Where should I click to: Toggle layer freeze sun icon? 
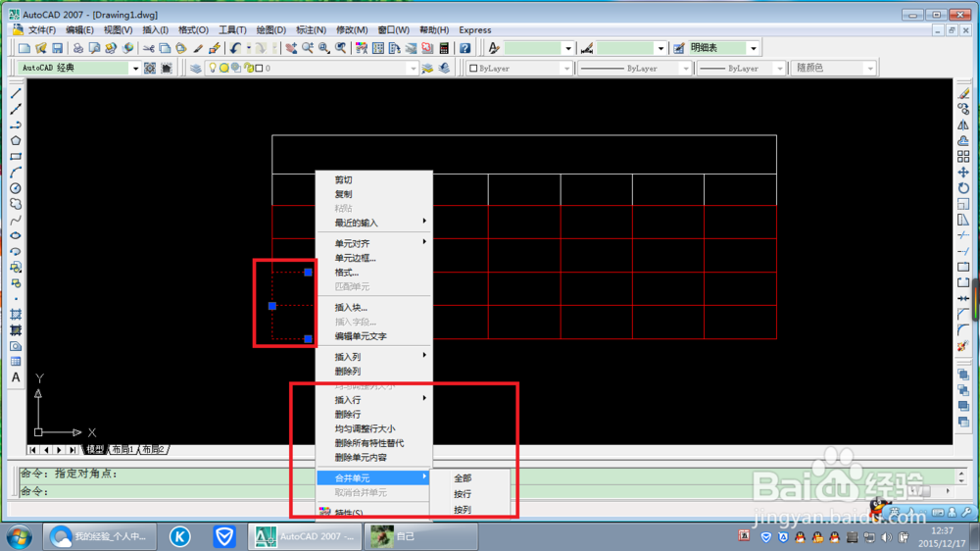pos(223,69)
